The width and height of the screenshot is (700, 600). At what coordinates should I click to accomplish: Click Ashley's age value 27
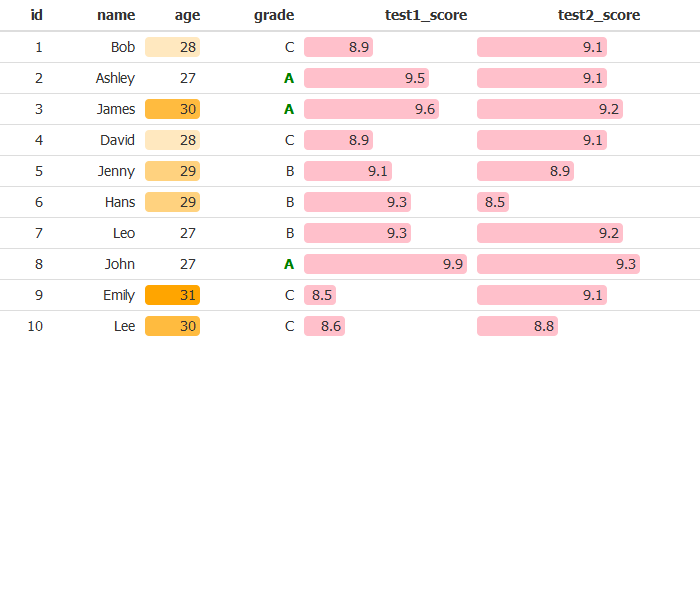click(x=188, y=78)
